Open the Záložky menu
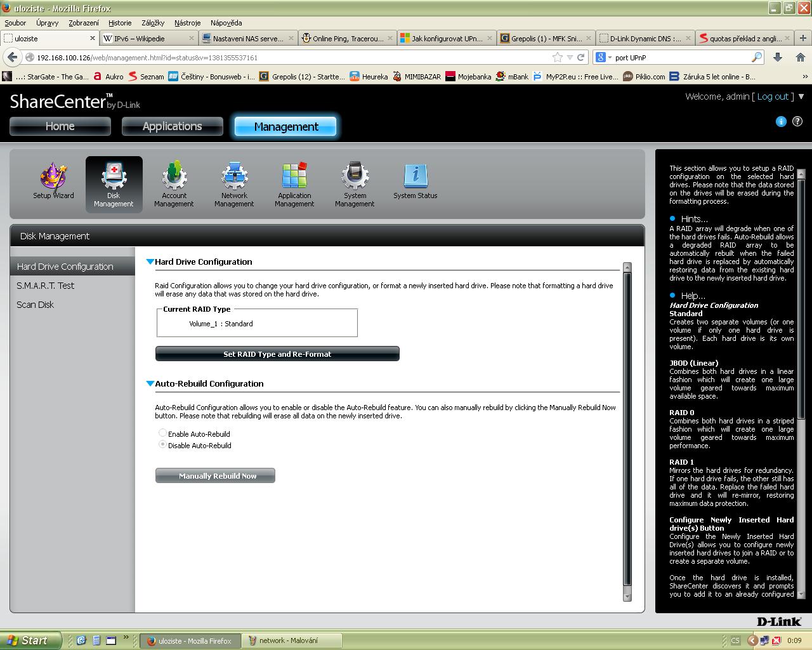Screen dimensions: 812x650 (153, 23)
